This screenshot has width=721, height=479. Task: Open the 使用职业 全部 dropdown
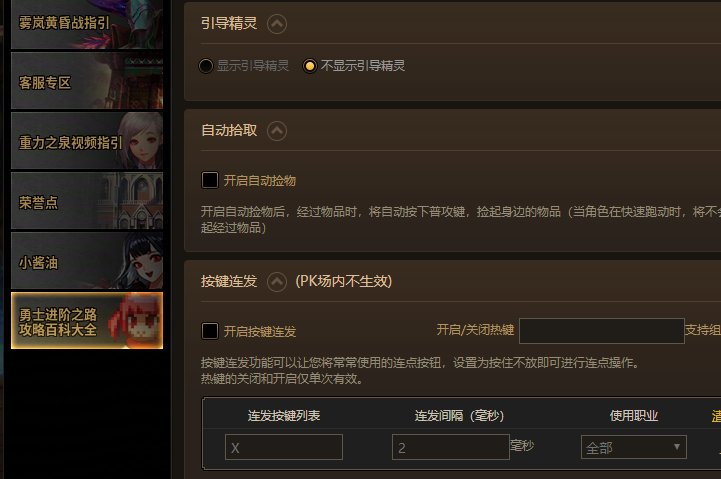[x=634, y=447]
